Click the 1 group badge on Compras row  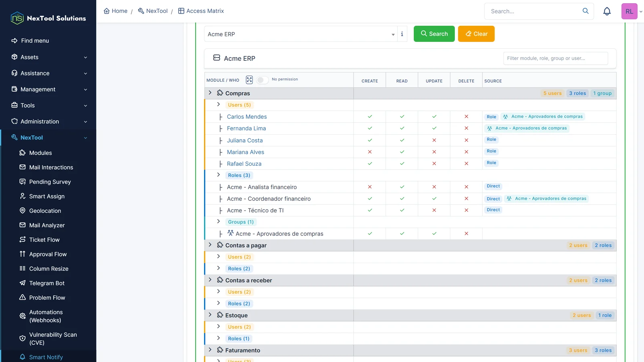[x=602, y=93]
